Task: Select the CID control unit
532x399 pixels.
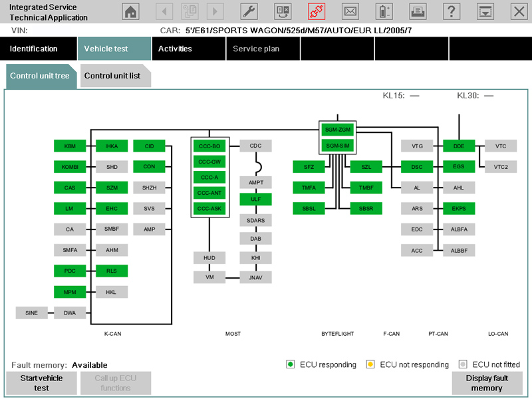Action: point(149,146)
